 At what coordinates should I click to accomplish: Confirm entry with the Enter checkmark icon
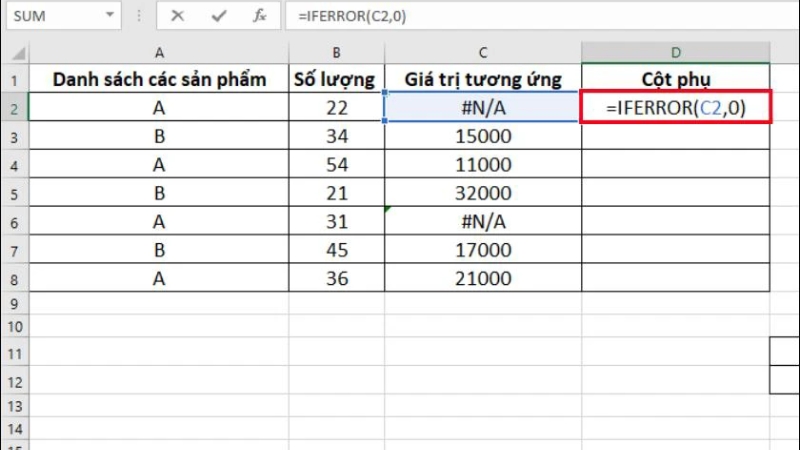click(218, 16)
